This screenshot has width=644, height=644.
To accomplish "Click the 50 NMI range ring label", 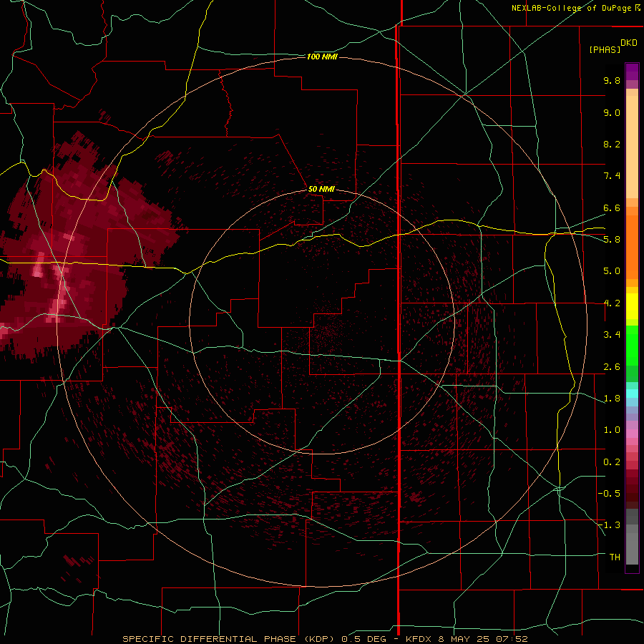I will 321,189.
